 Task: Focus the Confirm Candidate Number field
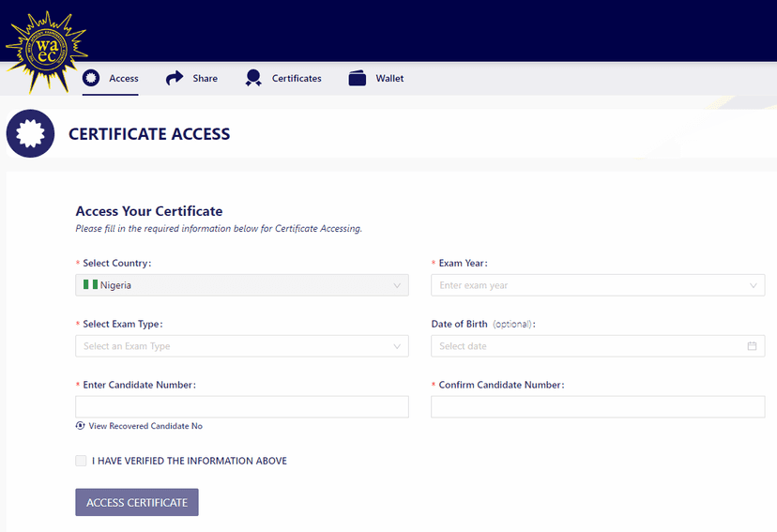598,406
